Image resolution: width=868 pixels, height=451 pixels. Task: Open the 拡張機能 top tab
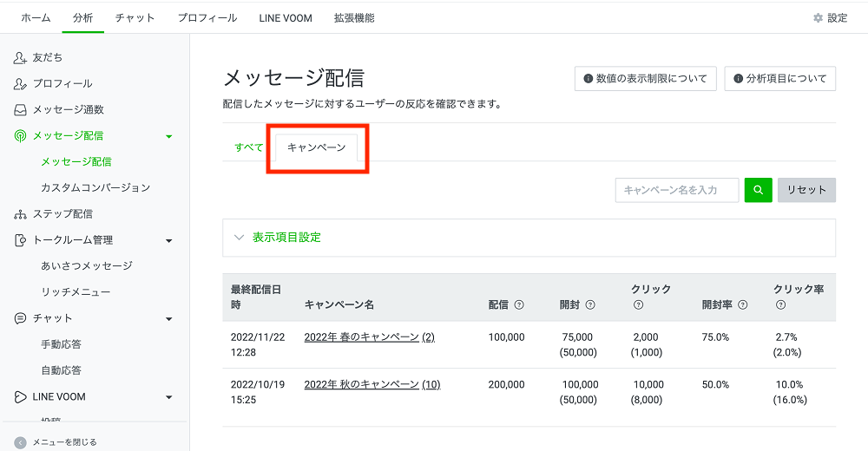pyautogui.click(x=354, y=18)
